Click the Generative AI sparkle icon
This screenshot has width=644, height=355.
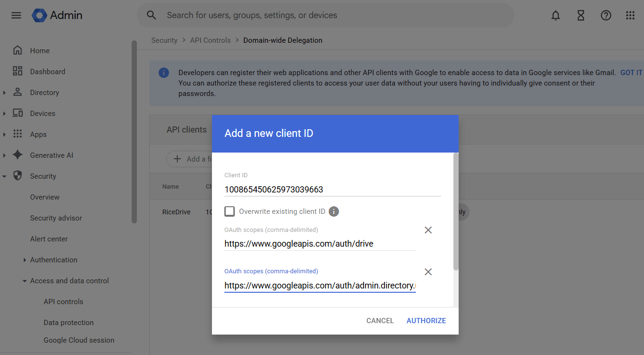18,155
